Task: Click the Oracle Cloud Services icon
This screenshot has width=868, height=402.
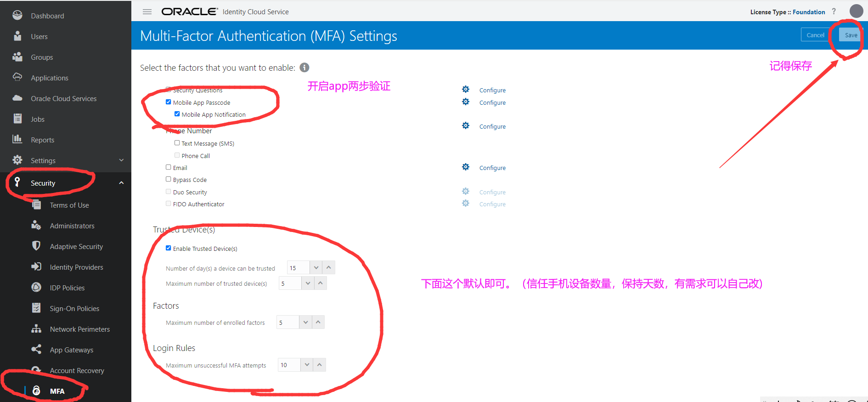Action: click(17, 98)
